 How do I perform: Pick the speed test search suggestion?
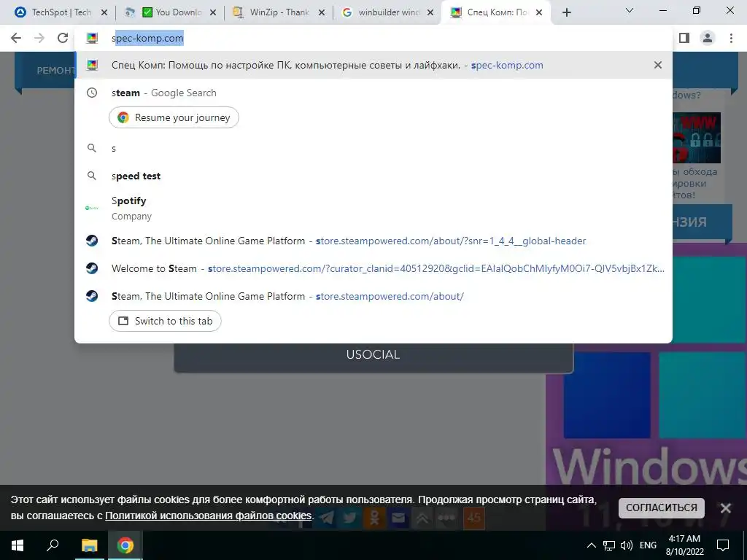tap(373, 176)
